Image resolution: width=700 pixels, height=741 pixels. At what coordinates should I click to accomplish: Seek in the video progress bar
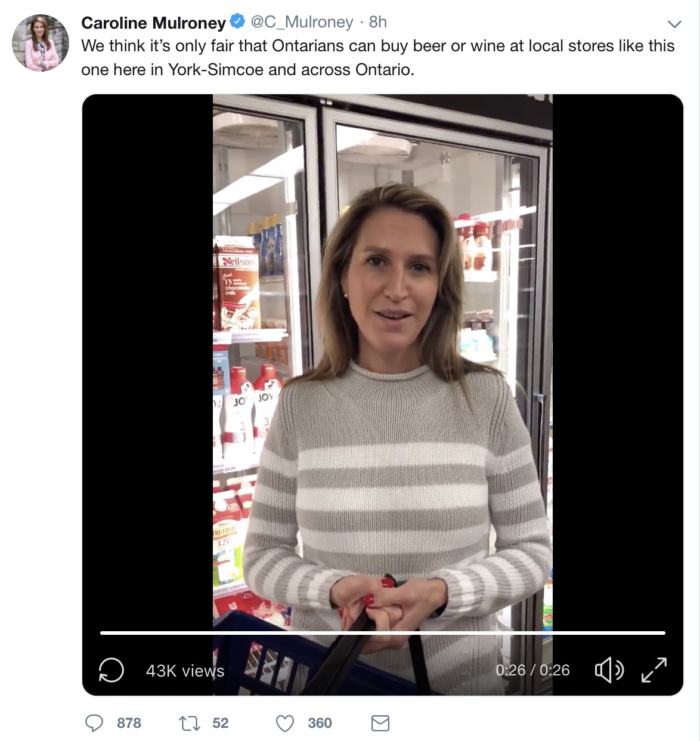pos(383,633)
